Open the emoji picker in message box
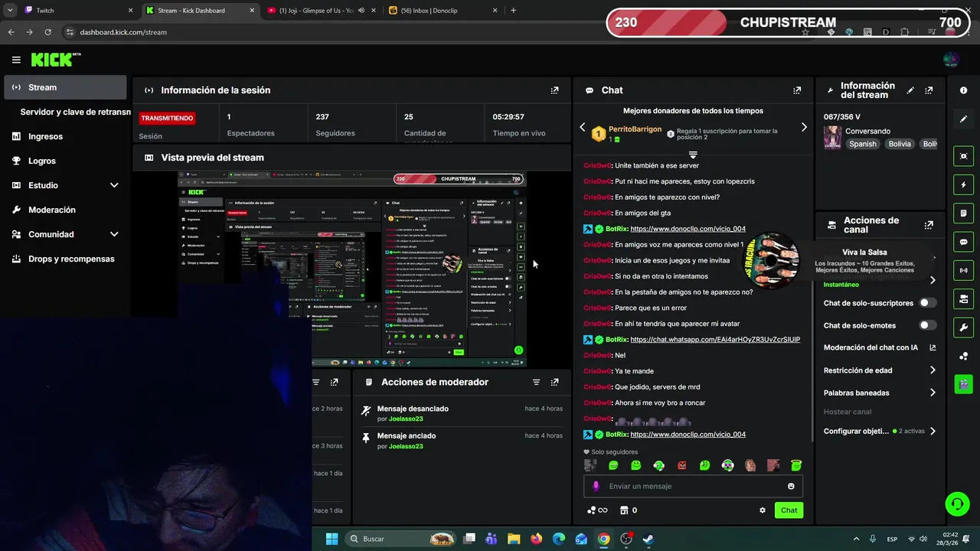This screenshot has width=980, height=551. (791, 486)
